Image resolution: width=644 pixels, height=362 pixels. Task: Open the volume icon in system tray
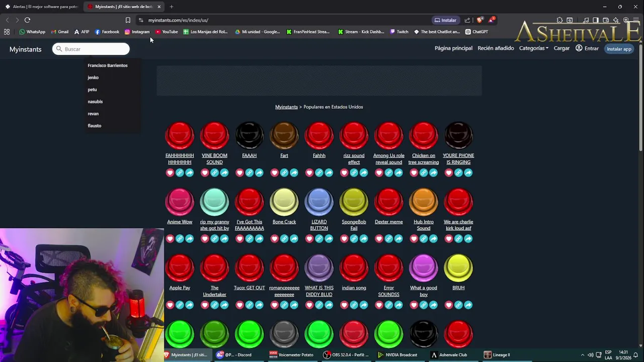coord(591,355)
